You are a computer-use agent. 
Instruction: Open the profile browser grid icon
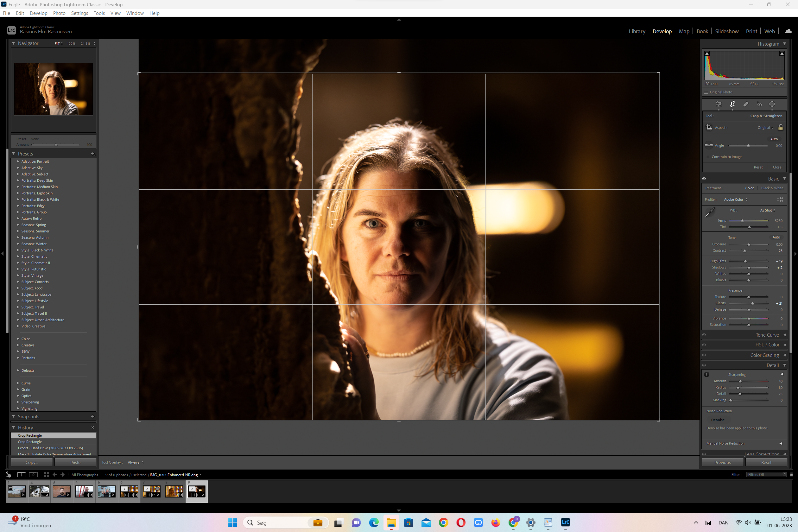point(779,199)
